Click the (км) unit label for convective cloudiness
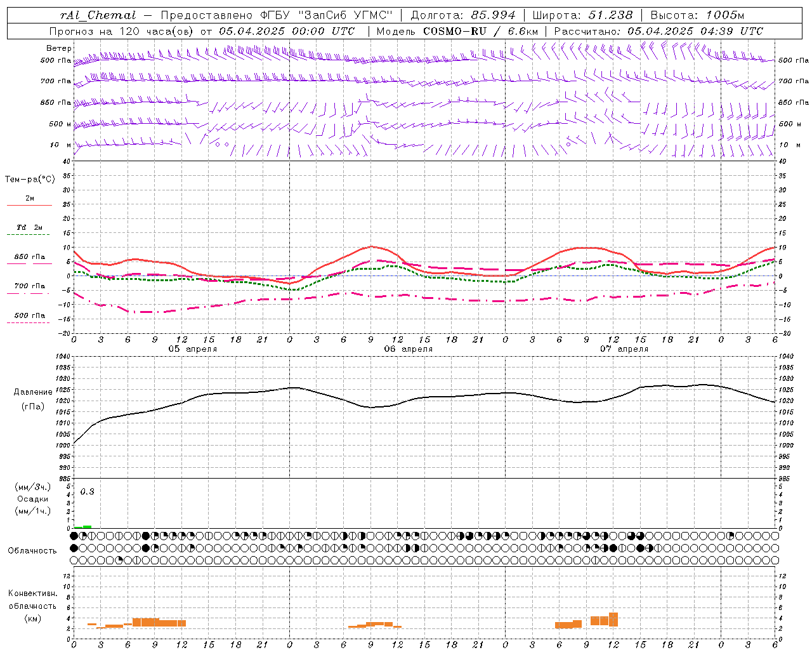This screenshot has width=812, height=650. [x=32, y=618]
